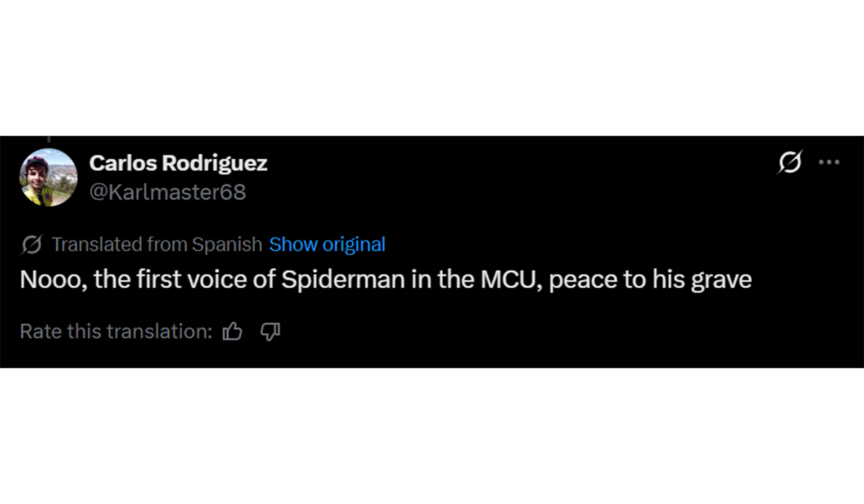864x504 pixels.
Task: Click the "Rate this translation:" label
Action: point(115,331)
